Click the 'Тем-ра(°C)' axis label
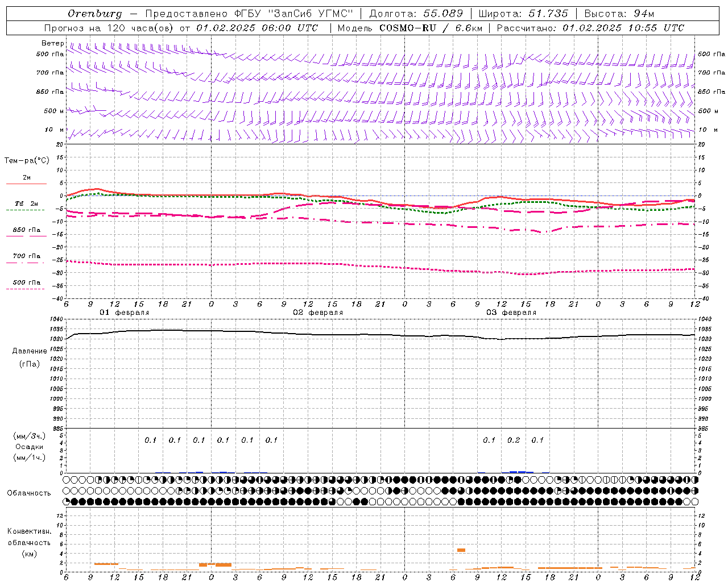Viewport: 728px width, 582px height. click(x=27, y=161)
